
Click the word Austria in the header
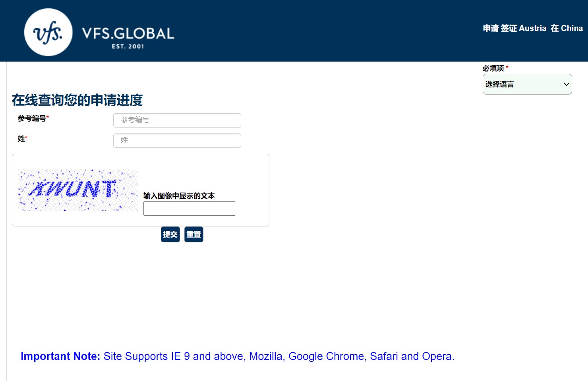(x=532, y=28)
